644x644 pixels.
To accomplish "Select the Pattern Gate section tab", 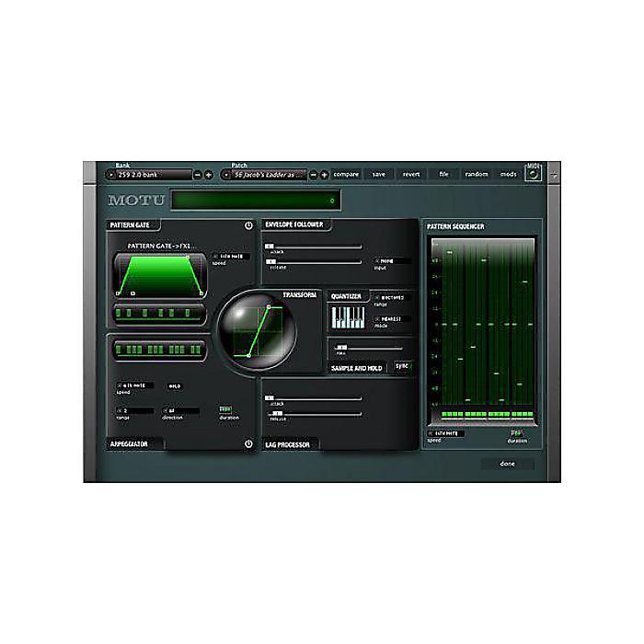I will coord(132,225).
